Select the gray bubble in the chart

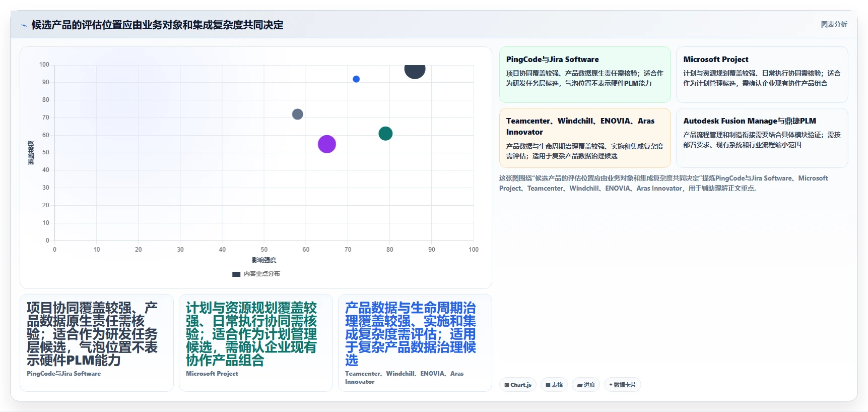point(298,114)
